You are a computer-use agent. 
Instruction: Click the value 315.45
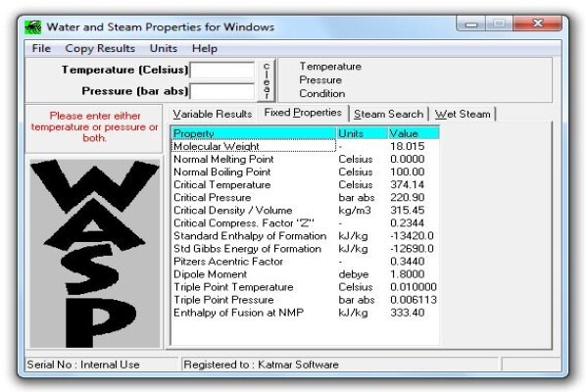(408, 210)
